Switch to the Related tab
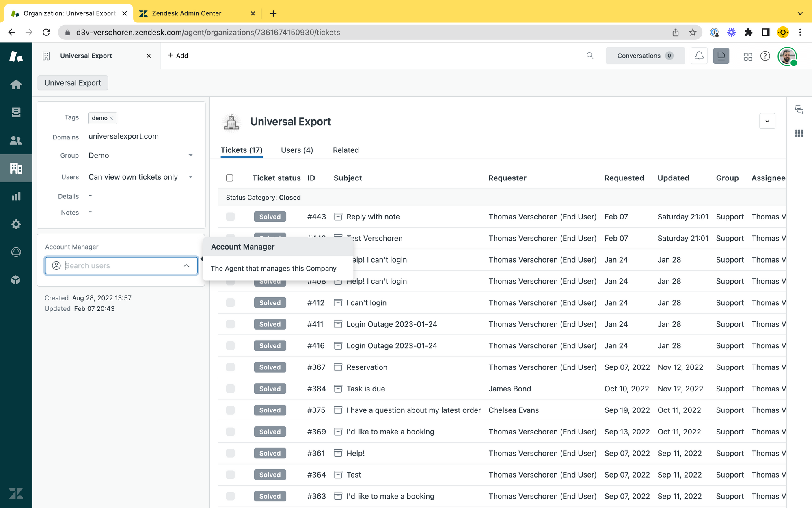Image resolution: width=812 pixels, height=508 pixels. (346, 150)
